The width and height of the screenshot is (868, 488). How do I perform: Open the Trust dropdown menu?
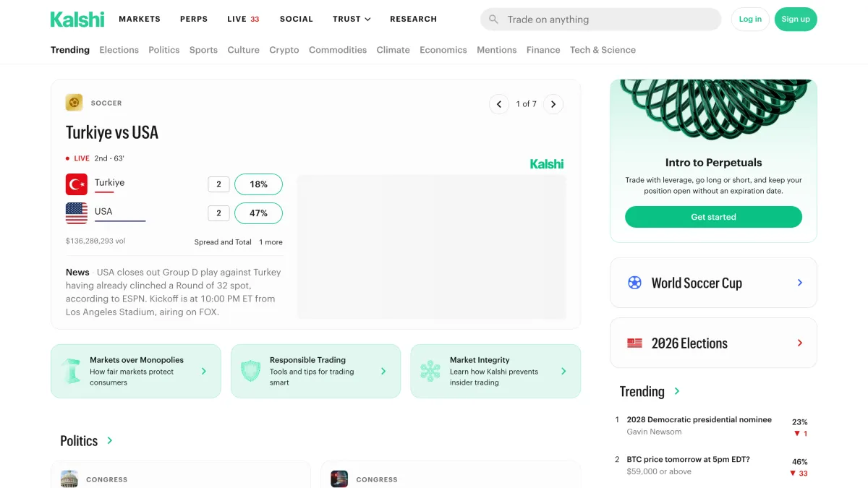click(352, 19)
